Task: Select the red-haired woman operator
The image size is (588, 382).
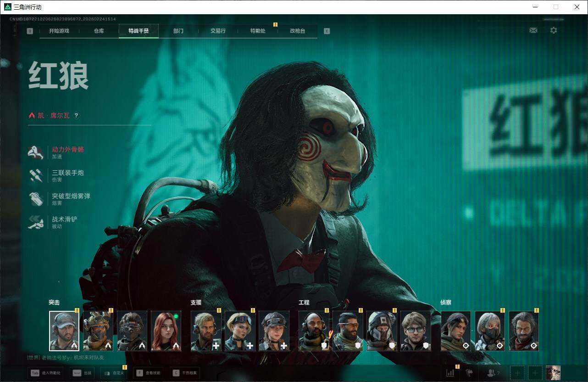Action: click(166, 331)
